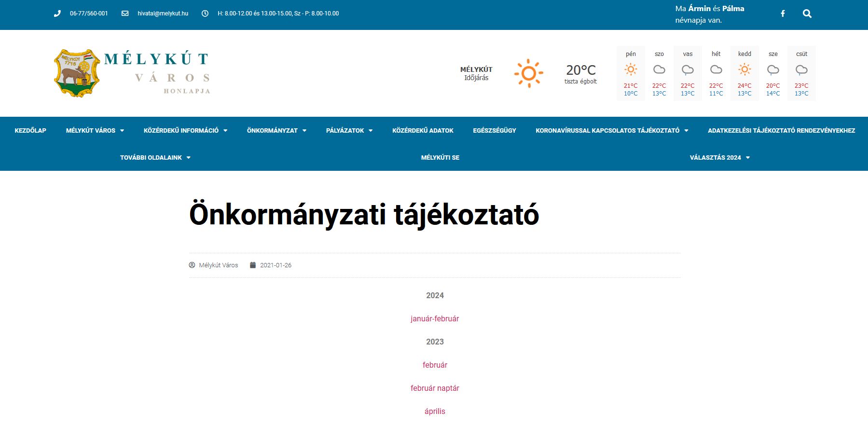Open the január-február link
The image size is (868, 427).
click(x=435, y=318)
